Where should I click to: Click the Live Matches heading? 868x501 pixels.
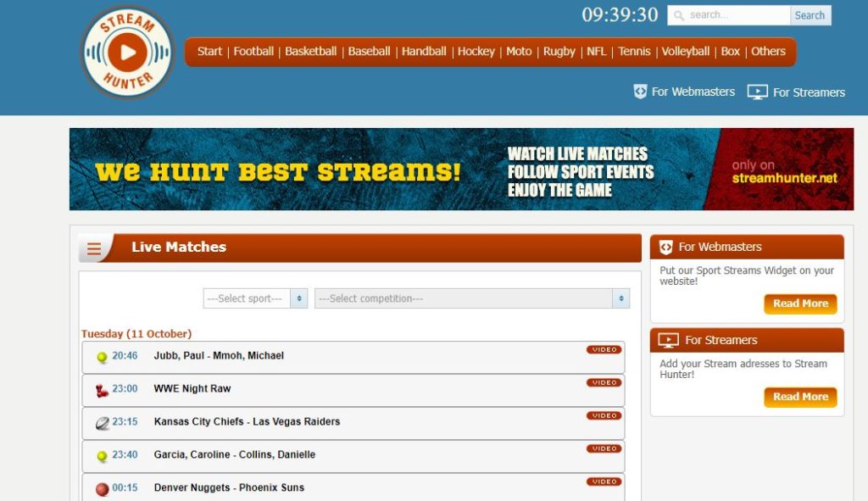tap(179, 247)
